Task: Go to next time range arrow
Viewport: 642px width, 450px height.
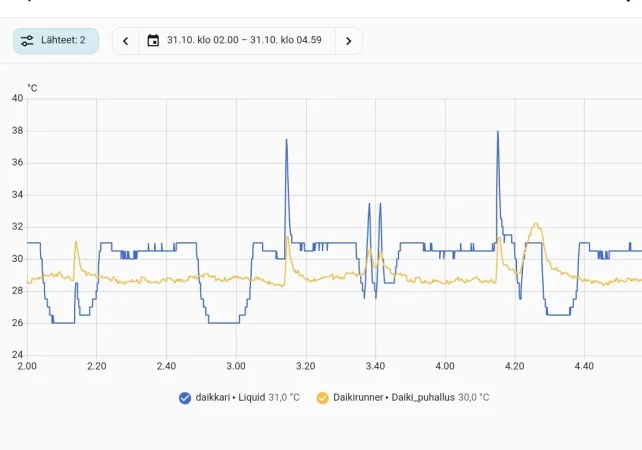Action: [348, 41]
